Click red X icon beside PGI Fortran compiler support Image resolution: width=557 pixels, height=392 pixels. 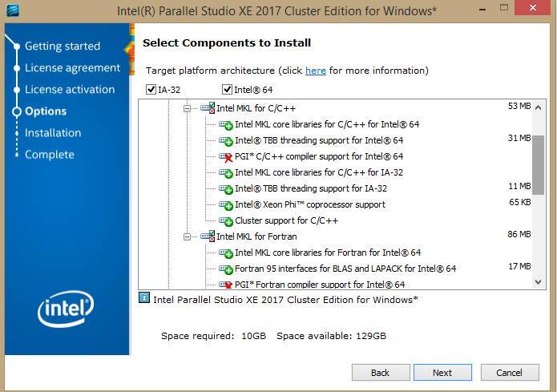point(225,285)
